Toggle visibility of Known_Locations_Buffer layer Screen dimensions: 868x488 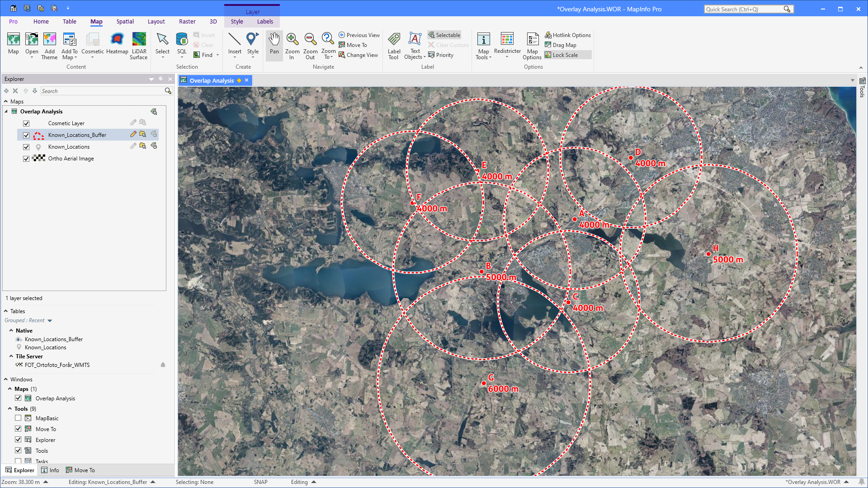(x=26, y=135)
